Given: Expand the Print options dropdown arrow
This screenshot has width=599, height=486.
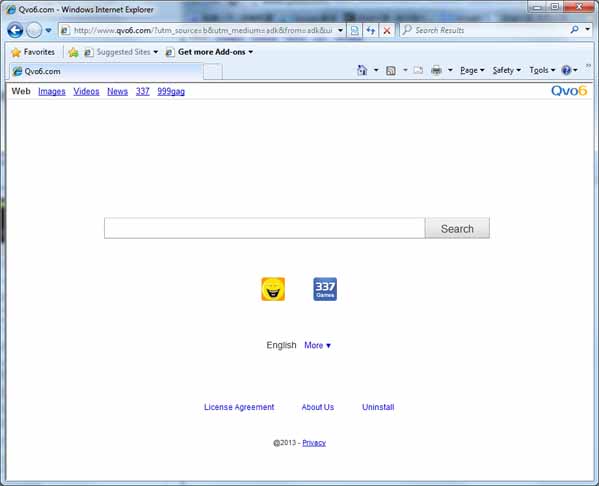Looking at the screenshot, I should [450, 70].
